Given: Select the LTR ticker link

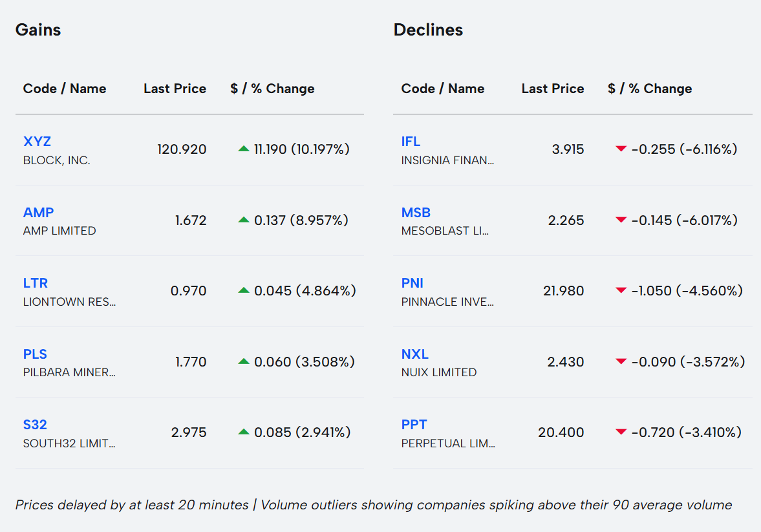Looking at the screenshot, I should coord(36,283).
